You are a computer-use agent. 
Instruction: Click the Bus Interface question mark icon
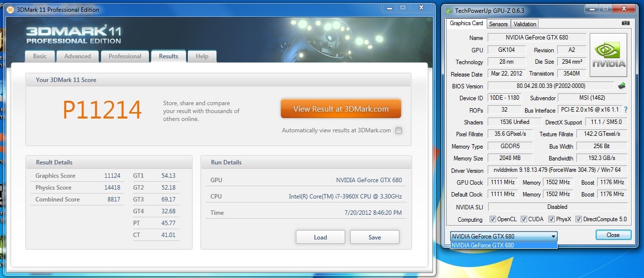coord(626,110)
